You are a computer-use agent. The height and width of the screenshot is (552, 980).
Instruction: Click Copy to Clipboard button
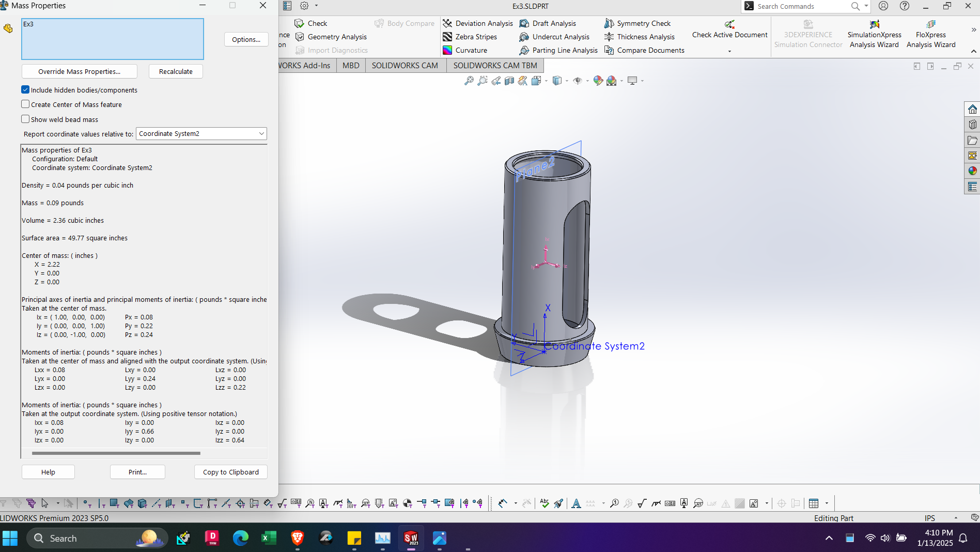click(231, 472)
